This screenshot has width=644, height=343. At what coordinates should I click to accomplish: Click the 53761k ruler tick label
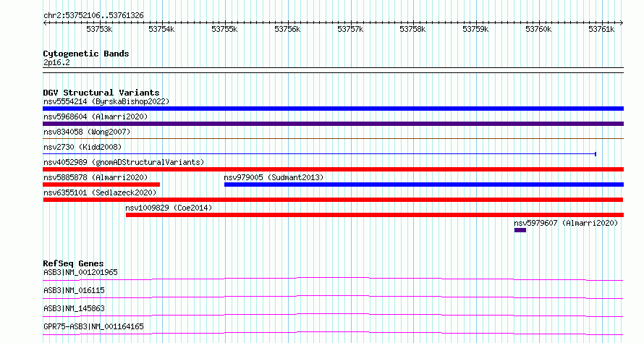pos(601,29)
